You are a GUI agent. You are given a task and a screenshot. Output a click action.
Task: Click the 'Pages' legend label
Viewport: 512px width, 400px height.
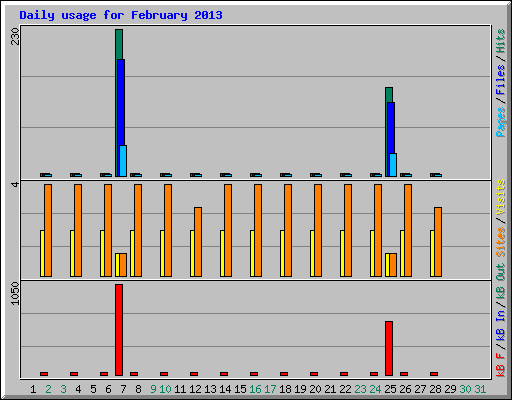point(500,122)
